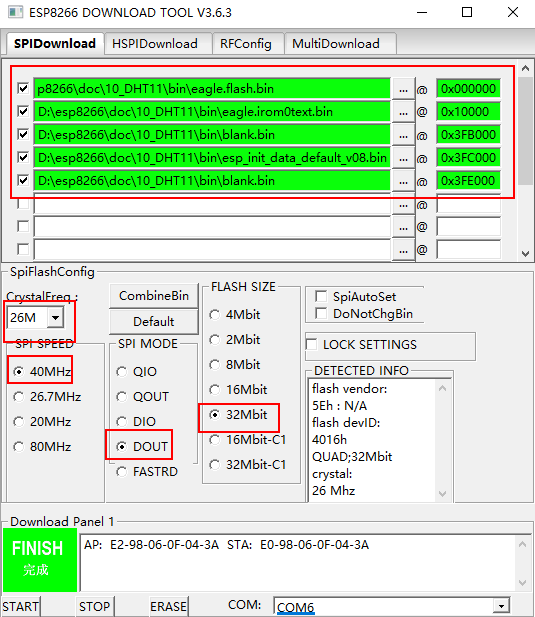Select 20MHz SPI speed

click(42, 421)
